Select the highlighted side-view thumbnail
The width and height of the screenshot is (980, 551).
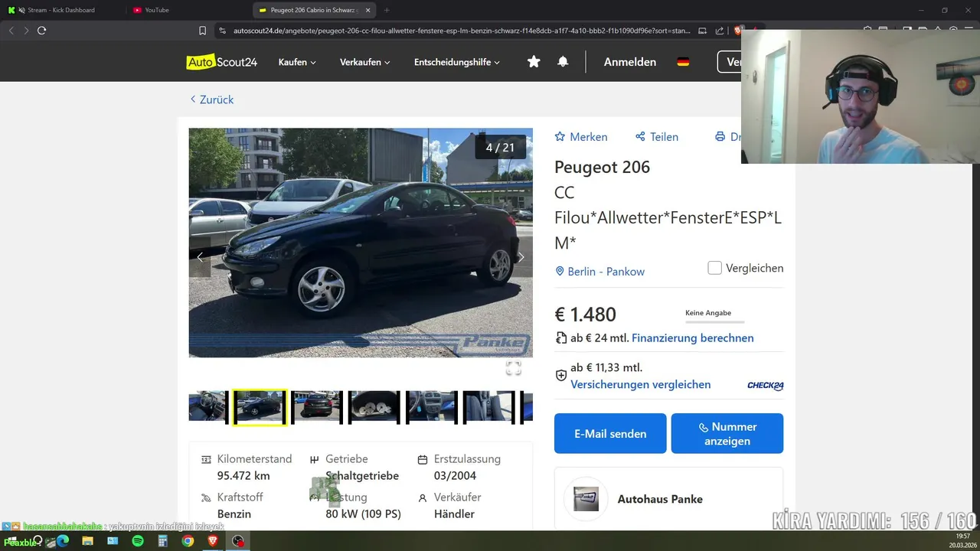[260, 407]
